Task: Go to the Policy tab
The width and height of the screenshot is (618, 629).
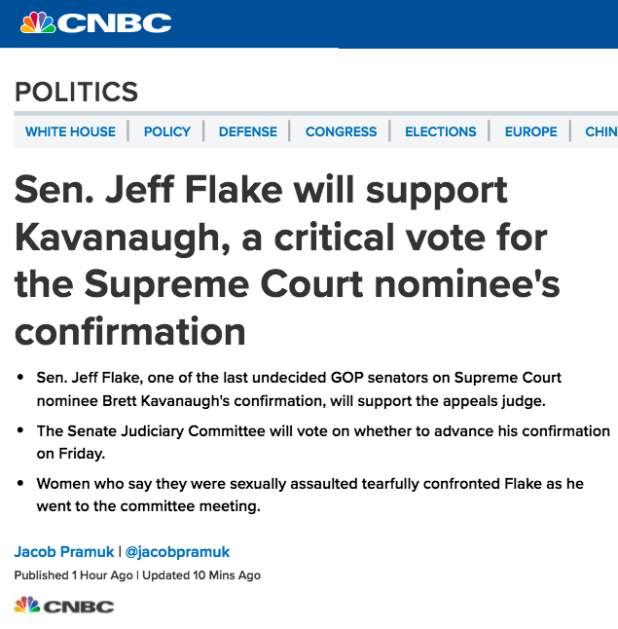Action: coord(167,132)
